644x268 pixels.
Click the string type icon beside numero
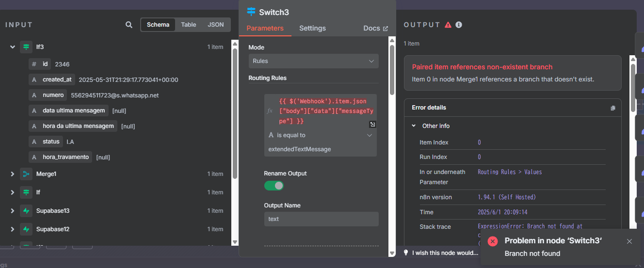[34, 95]
